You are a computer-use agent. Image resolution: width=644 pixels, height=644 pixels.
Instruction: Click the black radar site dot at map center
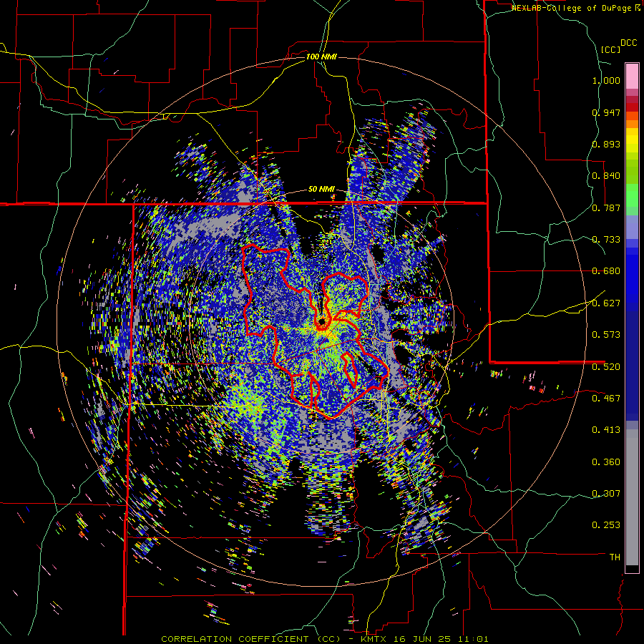(x=321, y=322)
